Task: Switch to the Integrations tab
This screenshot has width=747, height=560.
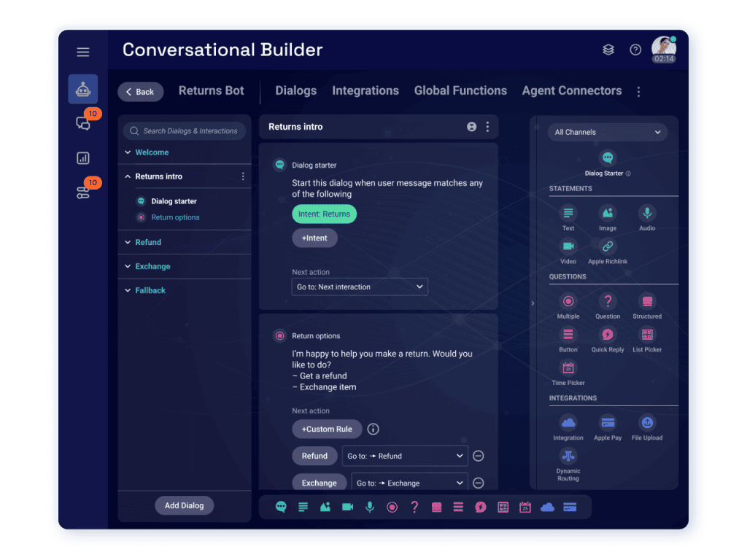Action: tap(365, 90)
